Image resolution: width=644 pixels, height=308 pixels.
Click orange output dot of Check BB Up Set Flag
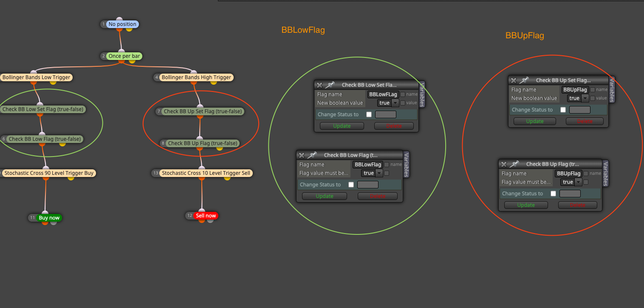[200, 116]
